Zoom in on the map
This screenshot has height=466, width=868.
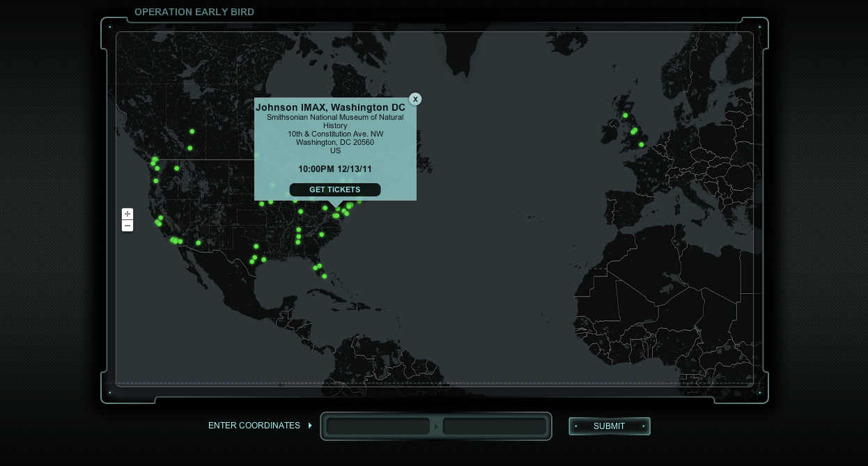tap(127, 214)
